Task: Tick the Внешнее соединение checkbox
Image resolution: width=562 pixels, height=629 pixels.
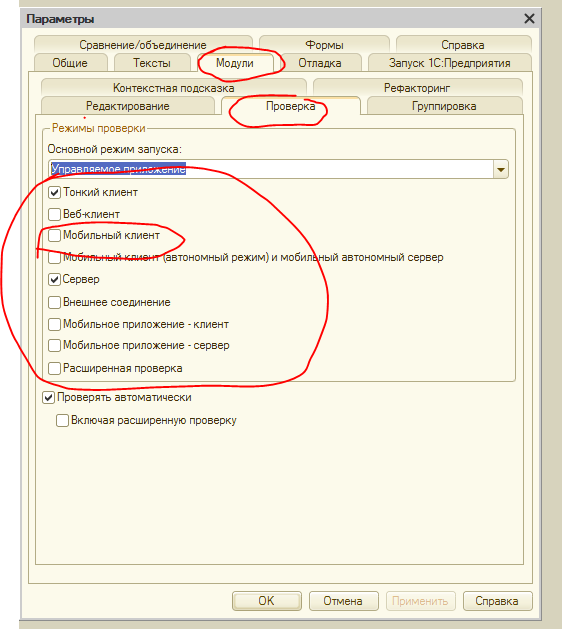Action: pyautogui.click(x=55, y=302)
